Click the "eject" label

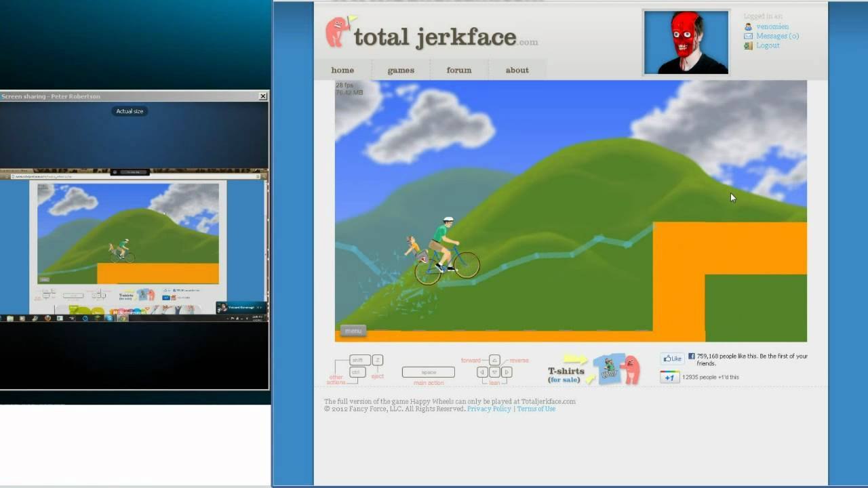tap(378, 376)
